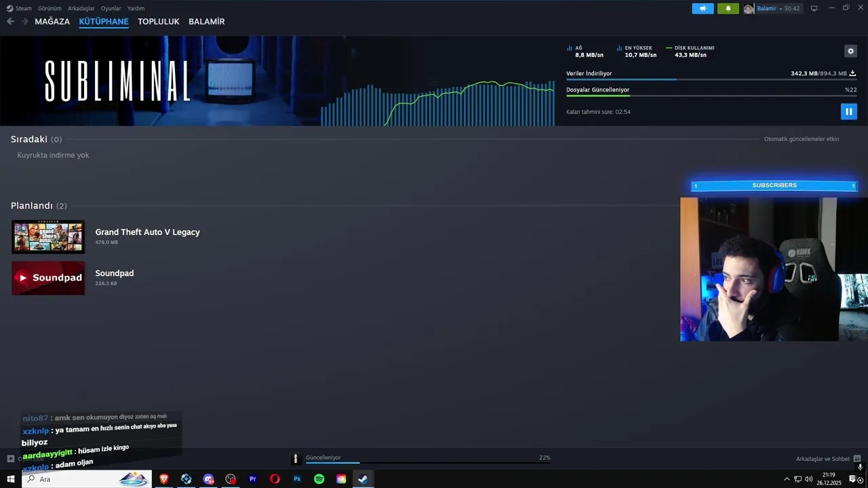Switch to the KÜTÜPHANE tab
The image size is (868, 488).
(104, 22)
